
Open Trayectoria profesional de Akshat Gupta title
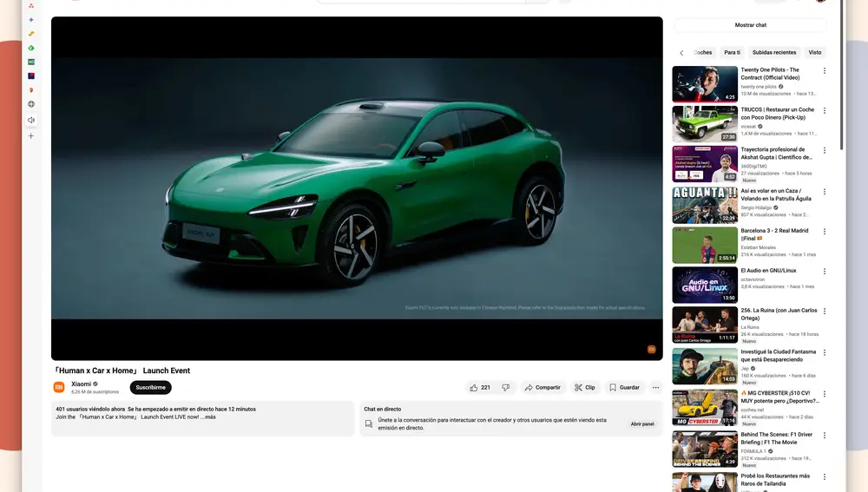coord(776,154)
